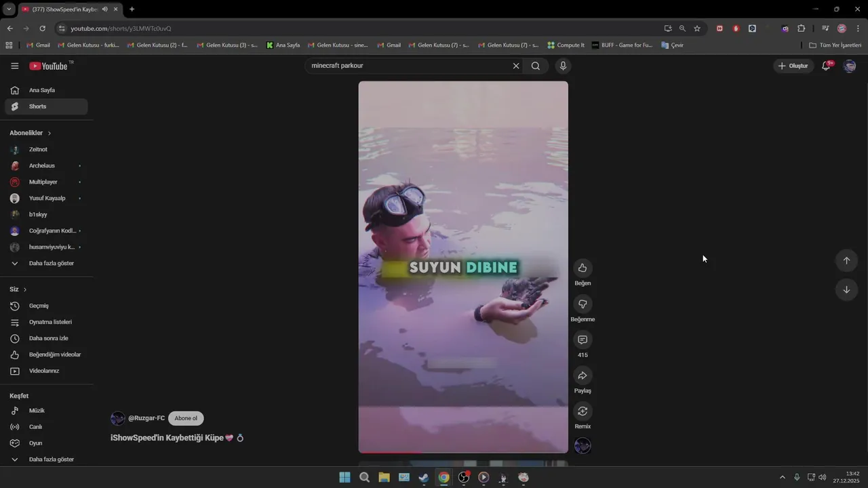
Task: Open File Explorer from the taskbar
Action: [384, 477]
